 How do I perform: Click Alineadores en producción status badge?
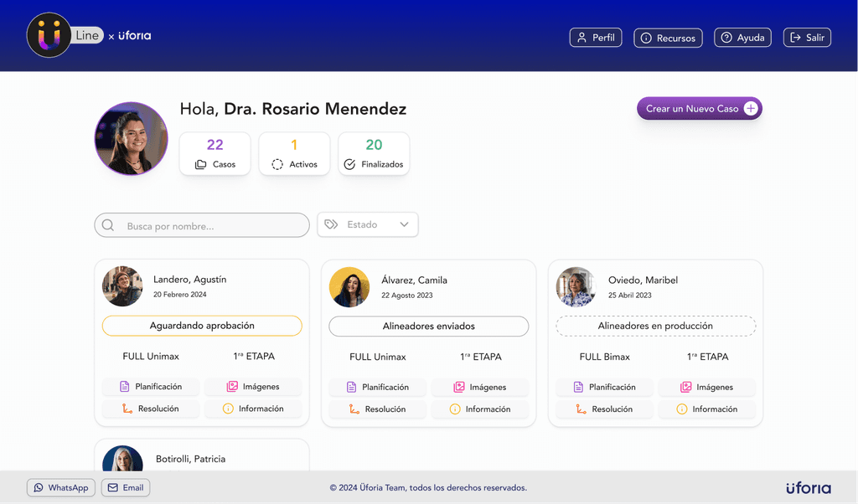[655, 327]
